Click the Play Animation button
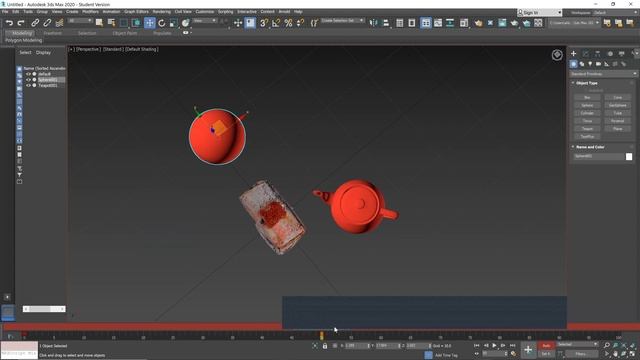Viewport: 640px width, 360px height. click(x=494, y=346)
